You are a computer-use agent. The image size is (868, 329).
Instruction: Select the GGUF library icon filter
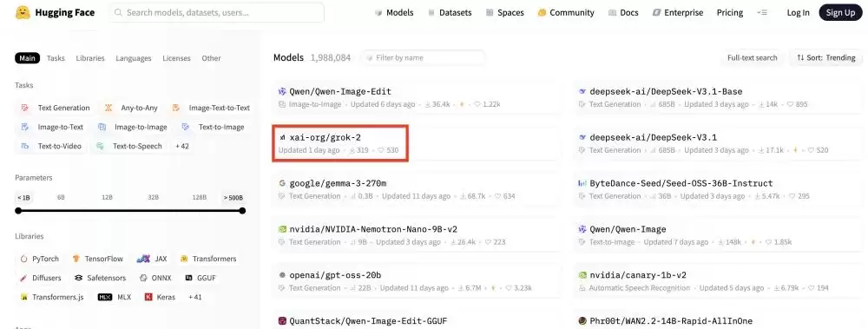[x=188, y=278]
